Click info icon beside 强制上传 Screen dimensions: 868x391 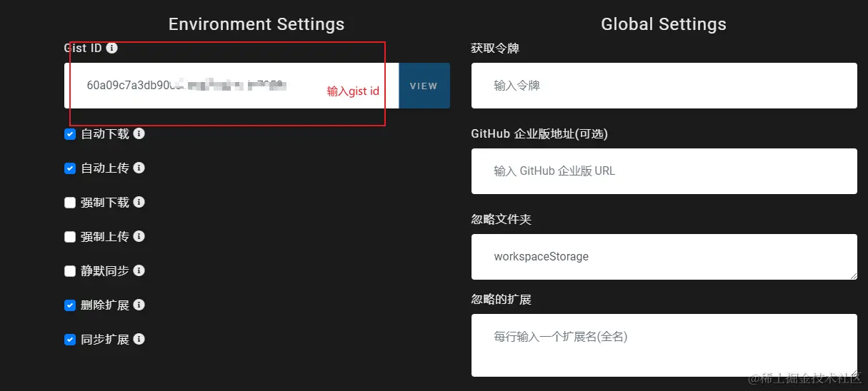click(139, 236)
